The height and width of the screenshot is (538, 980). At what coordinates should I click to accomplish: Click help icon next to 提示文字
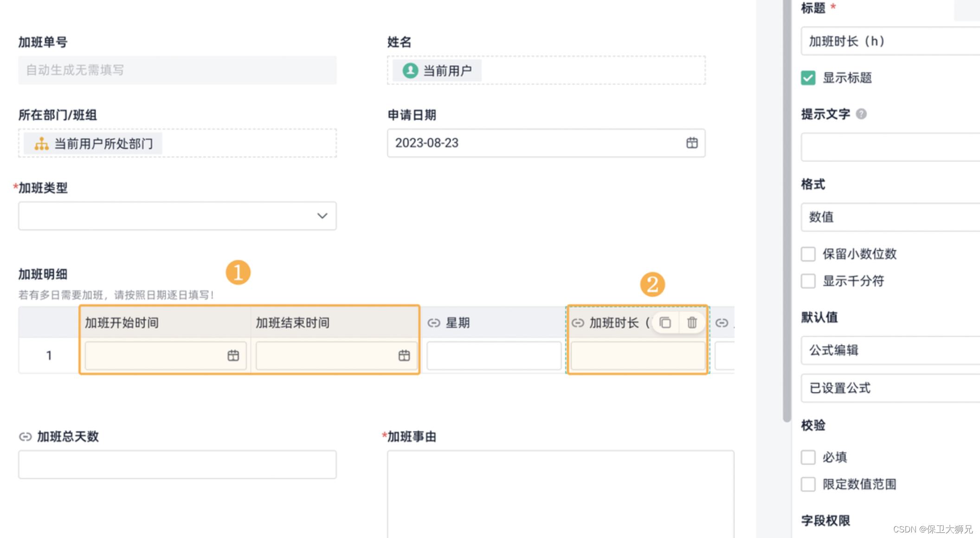pyautogui.click(x=861, y=114)
